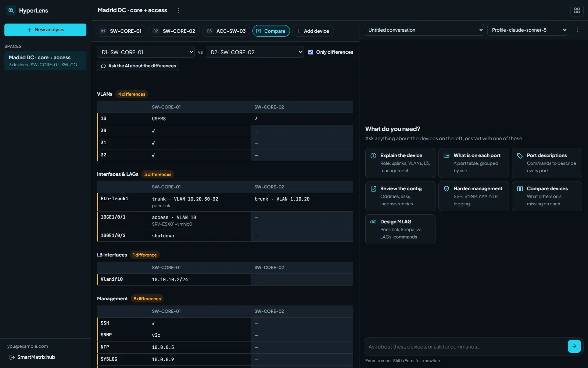Image resolution: width=588 pixels, height=368 pixels.
Task: Open the SmartMatrix hub link
Action: 32,357
